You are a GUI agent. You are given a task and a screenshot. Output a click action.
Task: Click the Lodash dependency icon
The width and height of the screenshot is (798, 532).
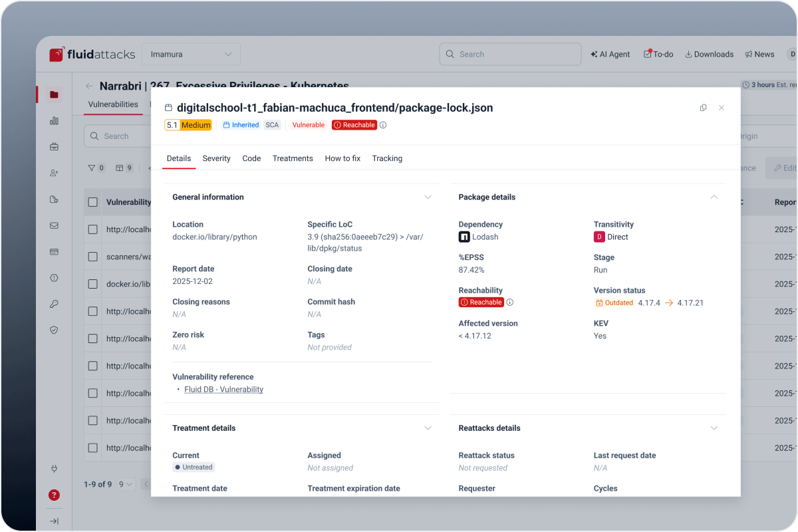464,237
